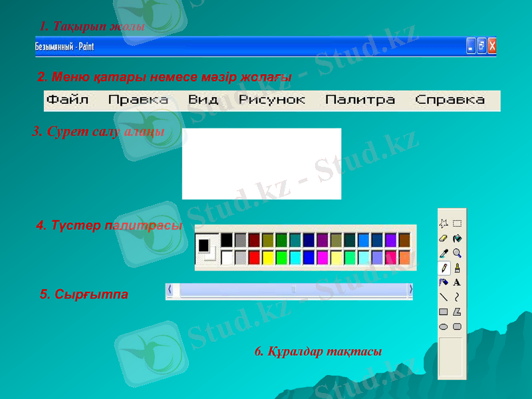This screenshot has width=532, height=399.
Task: Select the Eraser tool
Action: pyautogui.click(x=443, y=239)
